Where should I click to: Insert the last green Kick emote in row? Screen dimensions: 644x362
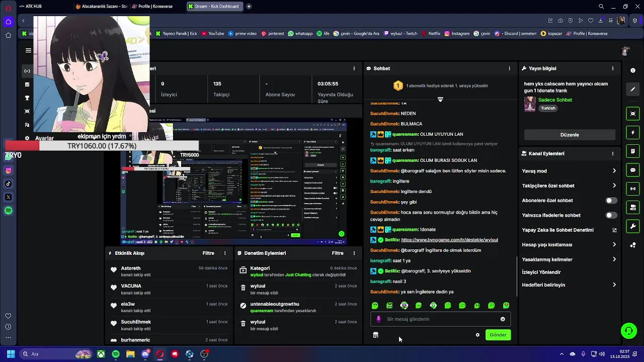(x=506, y=306)
